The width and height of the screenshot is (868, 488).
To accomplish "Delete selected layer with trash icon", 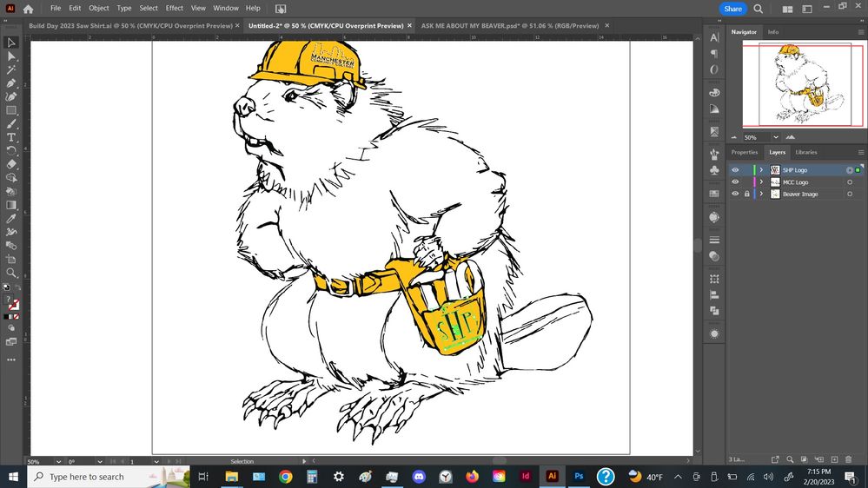I will pyautogui.click(x=849, y=459).
